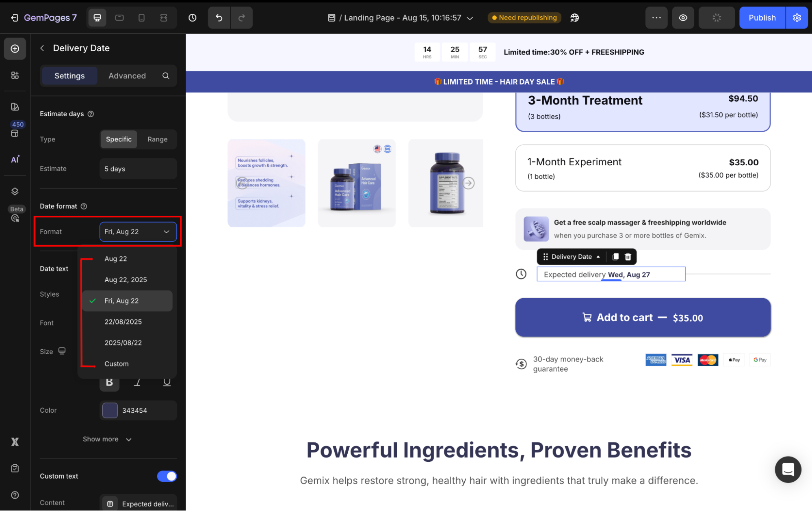Viewport: 812px width, 511px height.
Task: Click the undo arrow button
Action: pos(219,18)
